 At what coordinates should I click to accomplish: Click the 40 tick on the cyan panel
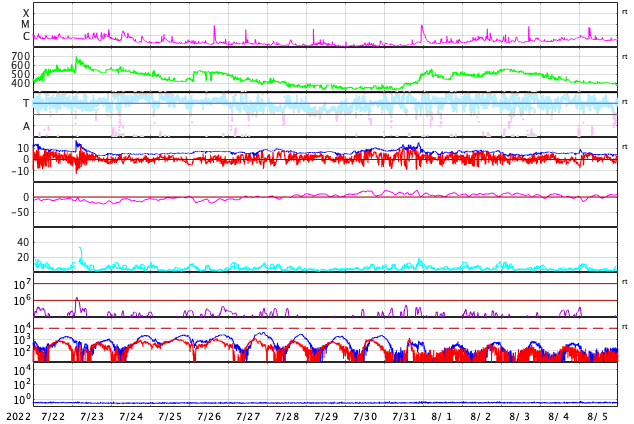tap(23, 242)
